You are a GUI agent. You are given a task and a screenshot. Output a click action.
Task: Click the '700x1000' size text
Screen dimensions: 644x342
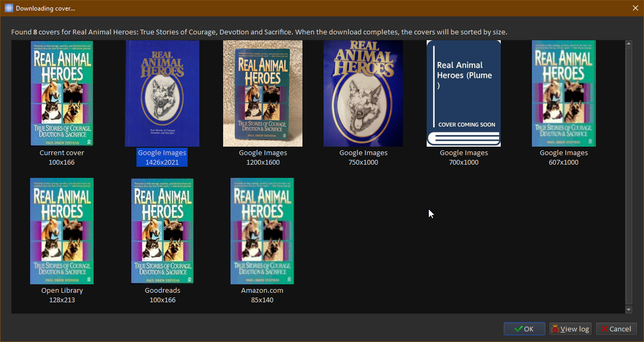click(464, 162)
